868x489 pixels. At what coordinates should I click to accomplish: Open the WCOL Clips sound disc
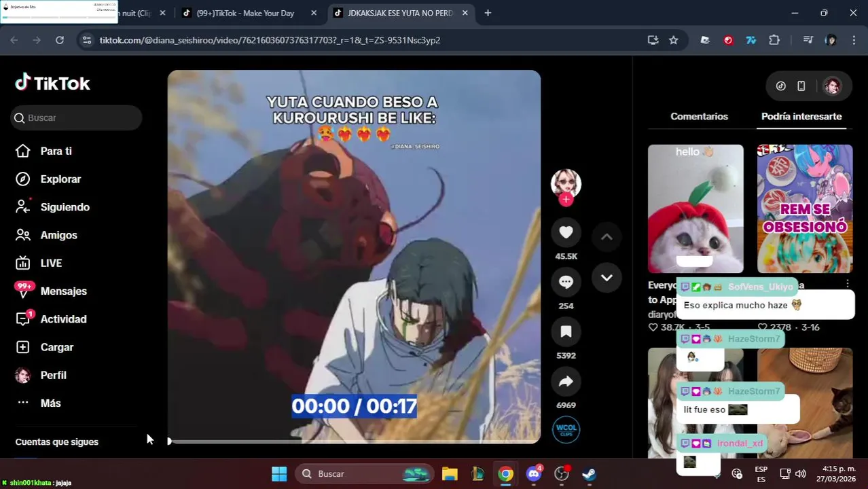click(566, 430)
